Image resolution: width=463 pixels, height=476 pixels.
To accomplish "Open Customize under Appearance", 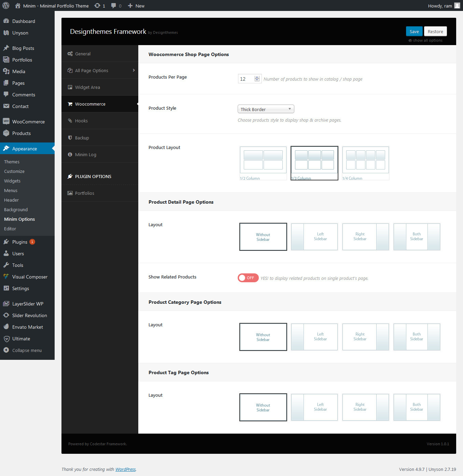I will (x=14, y=171).
